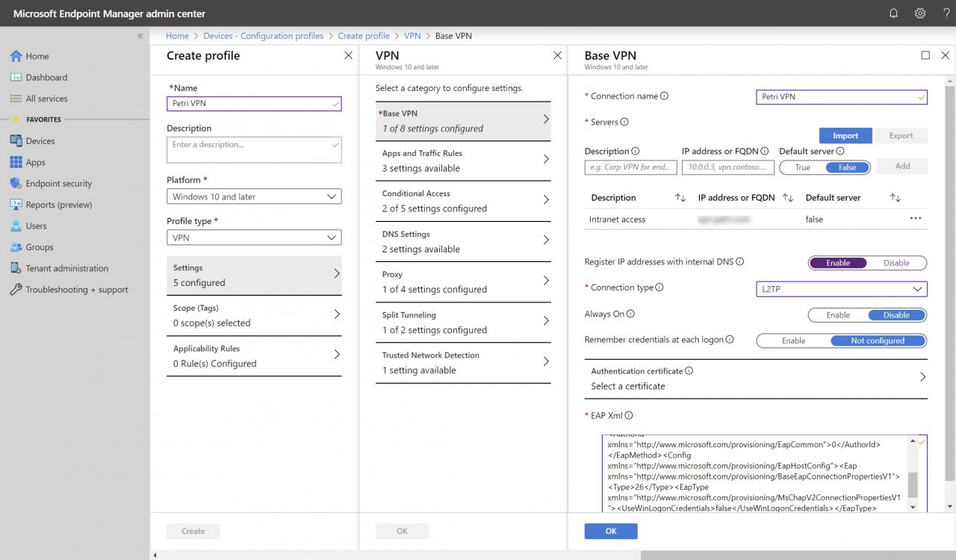Show info tooltip next to Servers

coord(624,122)
